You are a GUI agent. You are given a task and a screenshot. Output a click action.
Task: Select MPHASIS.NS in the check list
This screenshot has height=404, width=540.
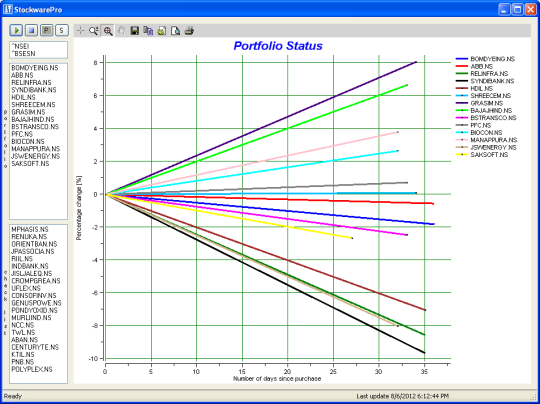pos(30,229)
